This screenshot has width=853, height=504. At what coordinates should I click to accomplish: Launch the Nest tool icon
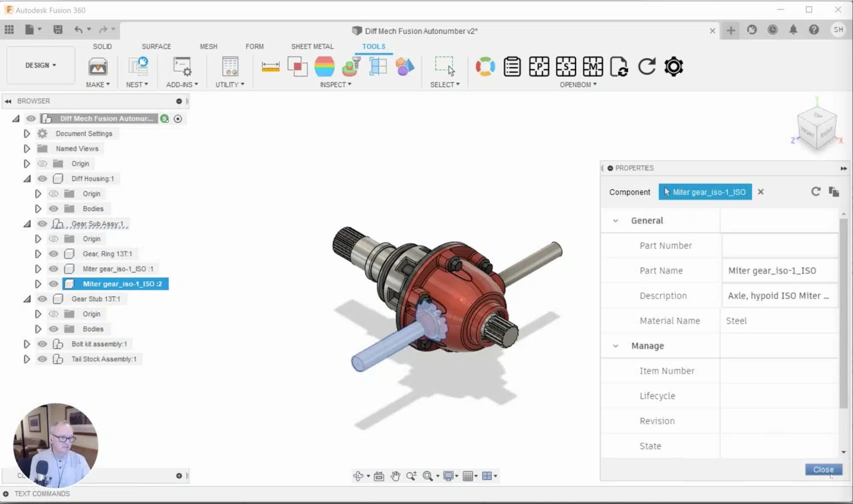pyautogui.click(x=138, y=67)
